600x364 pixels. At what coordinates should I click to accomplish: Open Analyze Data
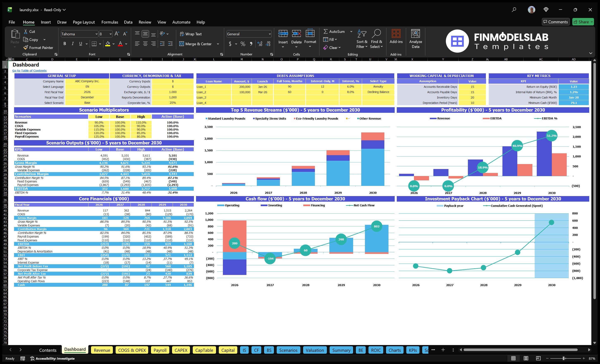[415, 38]
